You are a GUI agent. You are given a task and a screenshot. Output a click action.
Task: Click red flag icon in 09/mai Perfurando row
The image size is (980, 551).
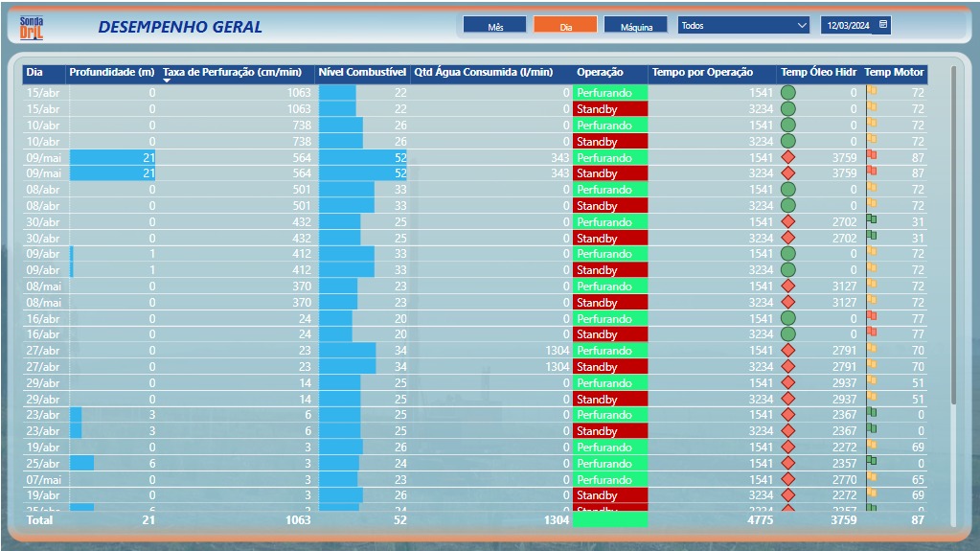click(871, 154)
